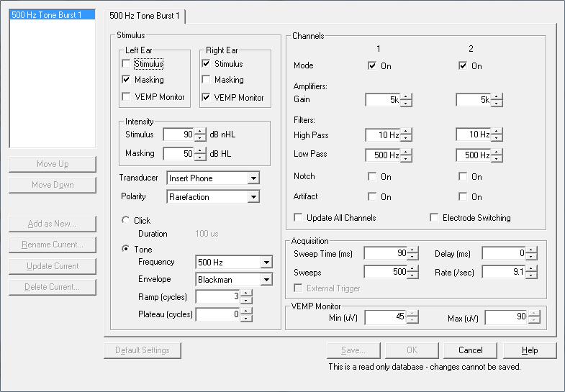Image resolution: width=565 pixels, height=392 pixels.
Task: Click the Save button
Action: [x=353, y=350]
